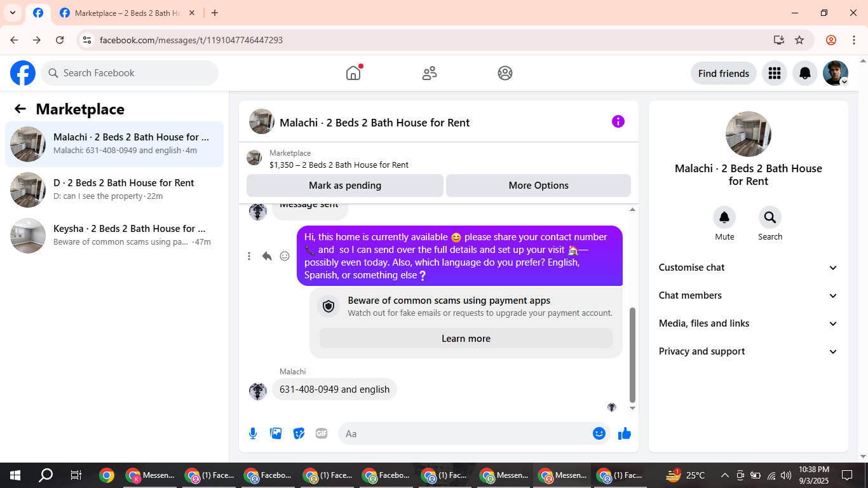Open the Notifications bell in Facebook header
This screenshot has width=868, height=488.
[805, 73]
